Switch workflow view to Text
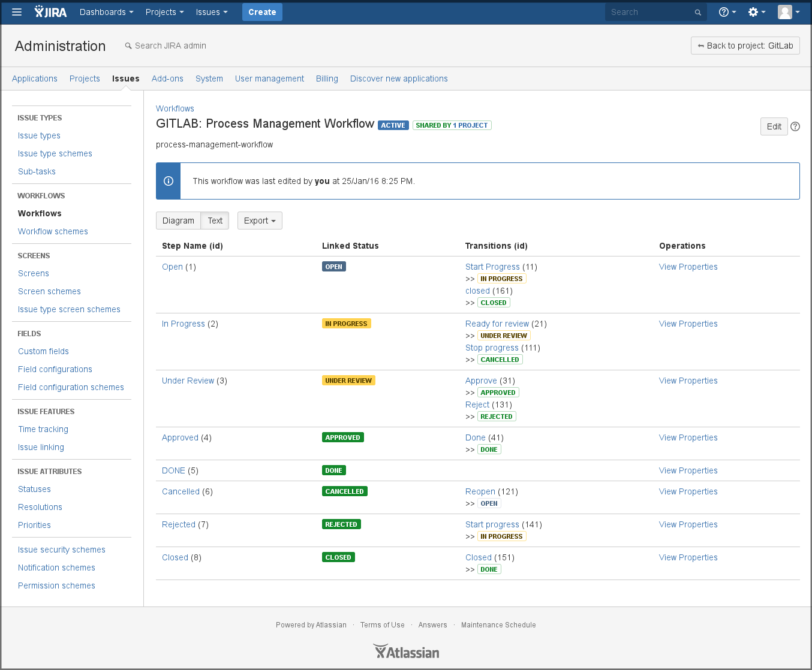 pos(215,221)
